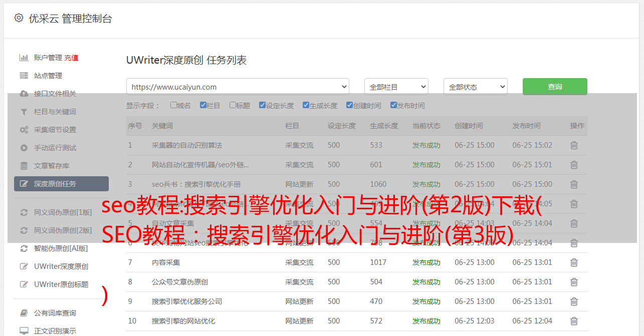The image size is (644, 336).
Task: Click publish time 06-25 12:04
Action: click(532, 321)
